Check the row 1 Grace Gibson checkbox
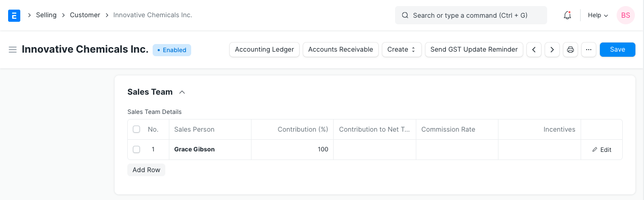The height and width of the screenshot is (200, 644). pos(136,149)
